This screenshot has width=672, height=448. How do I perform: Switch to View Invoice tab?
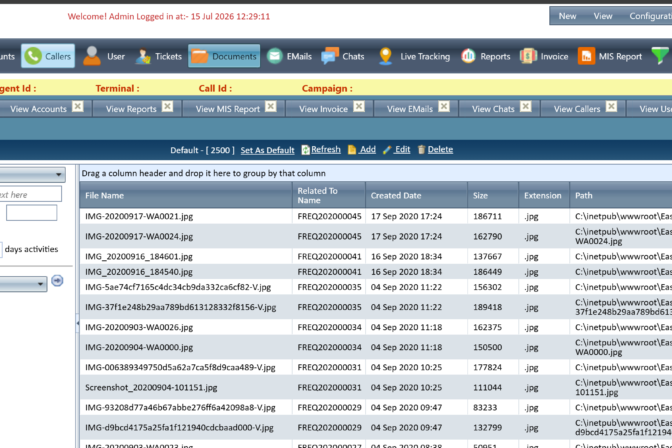pos(323,109)
